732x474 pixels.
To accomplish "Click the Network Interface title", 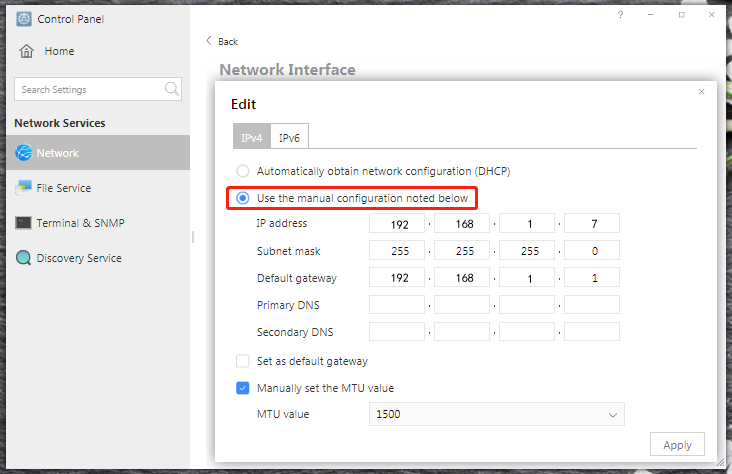I will pyautogui.click(x=288, y=70).
